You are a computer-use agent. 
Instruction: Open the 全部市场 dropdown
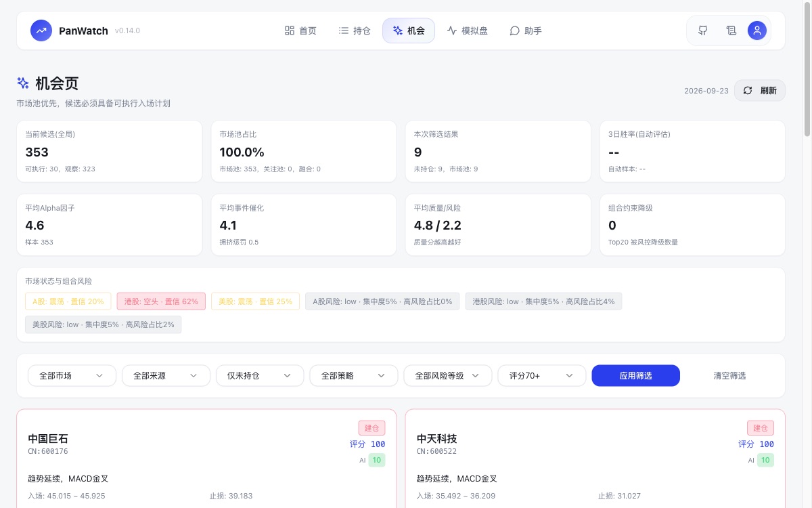(72, 375)
